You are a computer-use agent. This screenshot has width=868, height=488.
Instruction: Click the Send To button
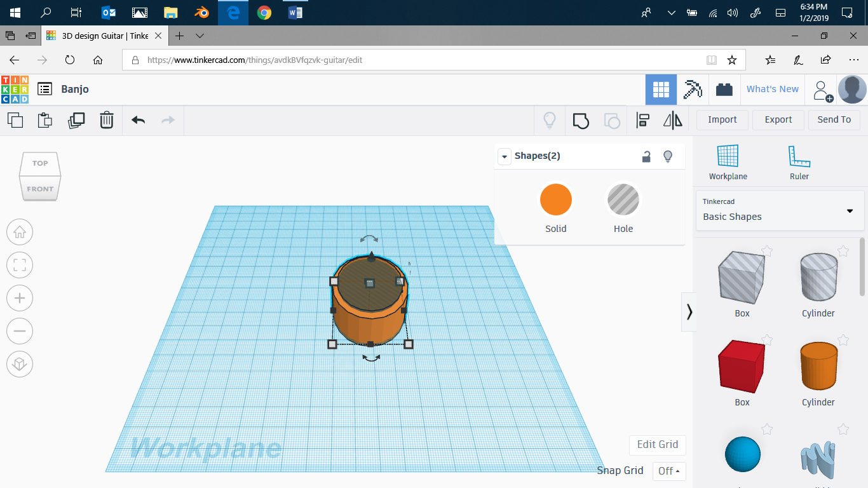point(834,119)
